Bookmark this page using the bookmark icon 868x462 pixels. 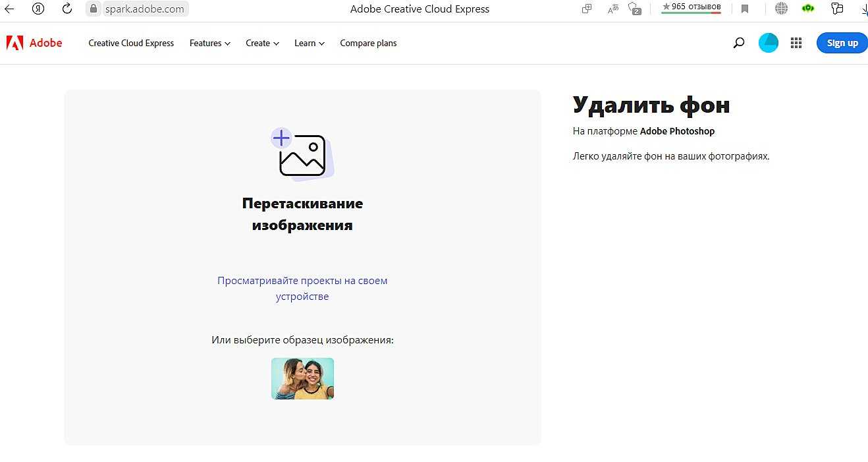point(745,9)
